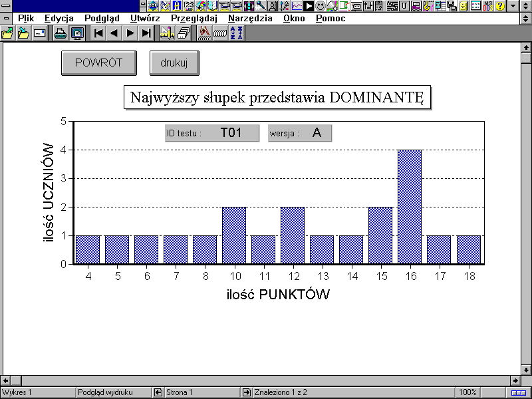Jump to last record with toolbar arrow
The image size is (532, 399).
[146, 33]
